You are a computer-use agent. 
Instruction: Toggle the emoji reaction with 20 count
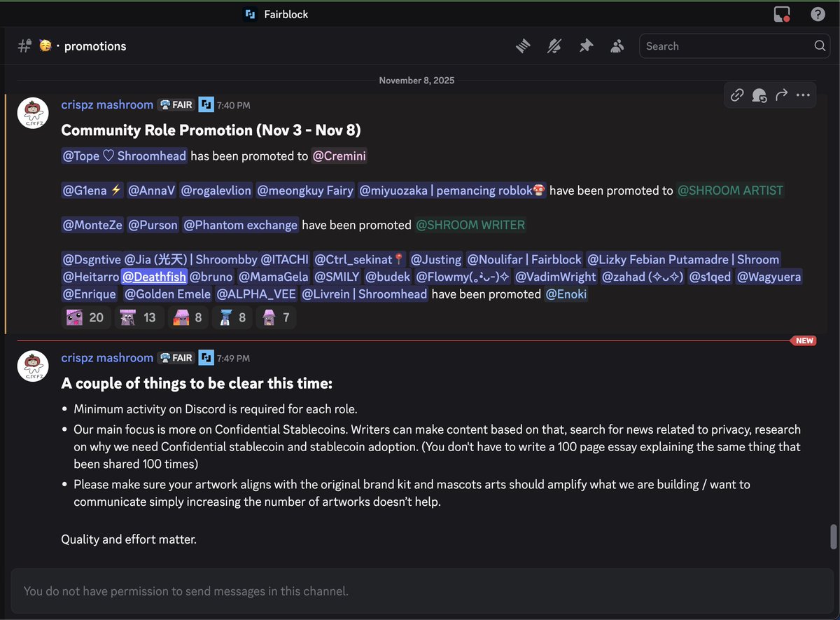click(85, 317)
